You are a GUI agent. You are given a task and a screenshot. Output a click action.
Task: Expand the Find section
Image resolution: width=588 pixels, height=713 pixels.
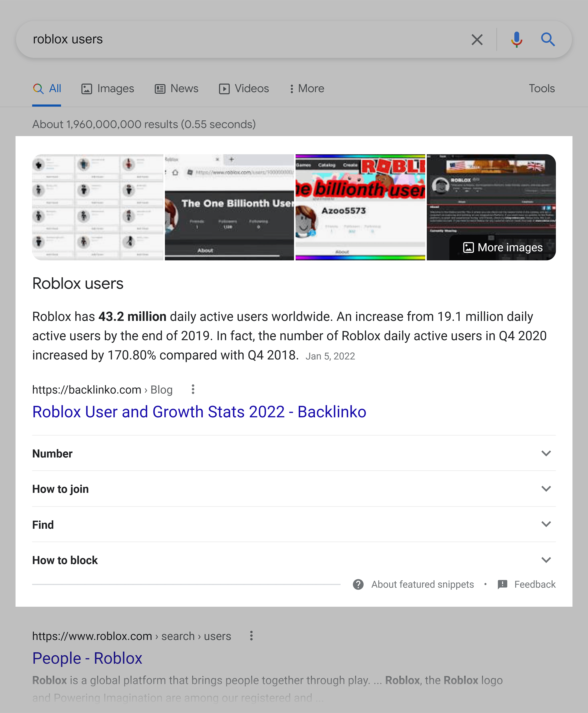546,524
